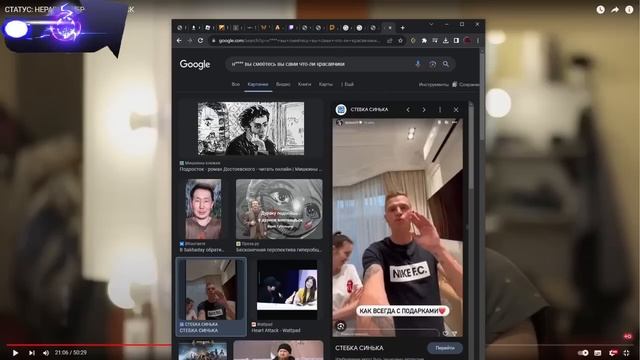Switch to the Книги tab

click(304, 84)
